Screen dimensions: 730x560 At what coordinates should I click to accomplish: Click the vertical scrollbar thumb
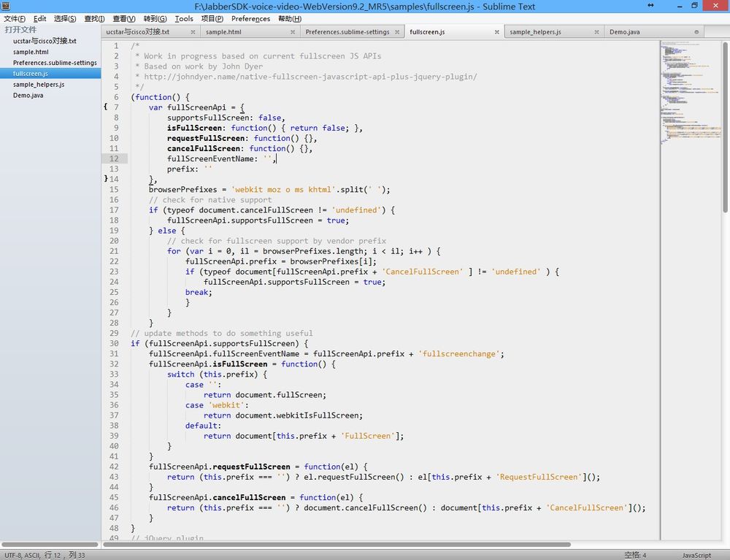(x=725, y=126)
